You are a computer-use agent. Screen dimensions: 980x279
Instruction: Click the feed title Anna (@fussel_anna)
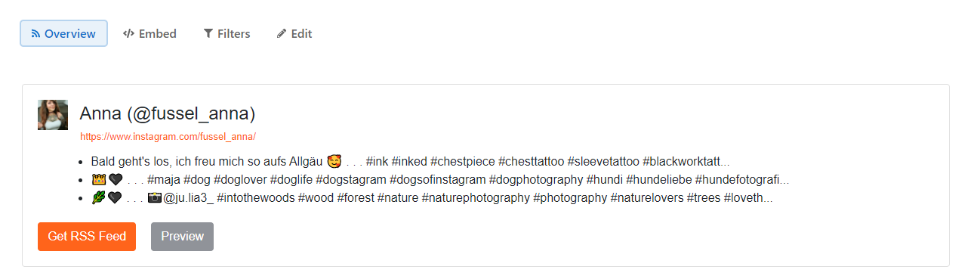tap(168, 114)
